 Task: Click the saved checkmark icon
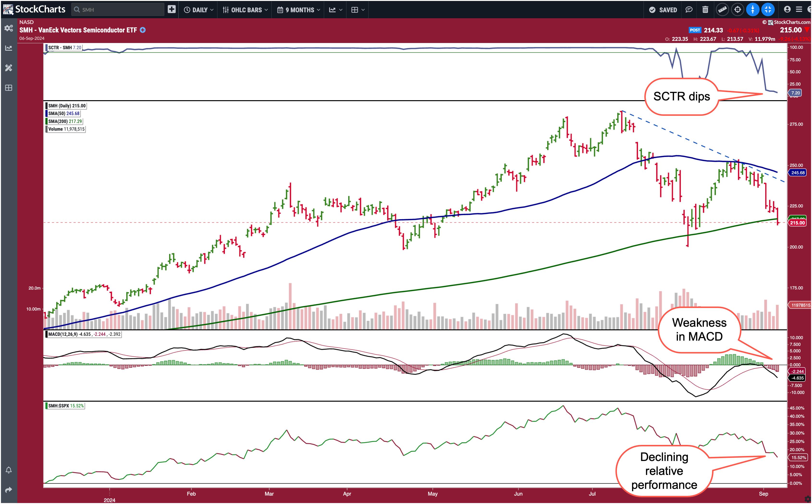[x=652, y=10]
